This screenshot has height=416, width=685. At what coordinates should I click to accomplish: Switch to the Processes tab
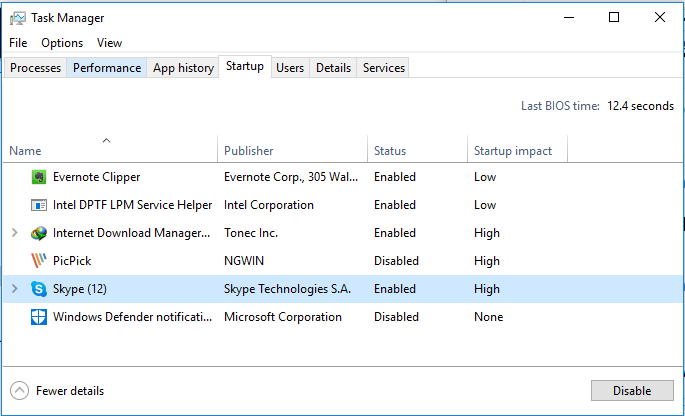click(x=35, y=68)
